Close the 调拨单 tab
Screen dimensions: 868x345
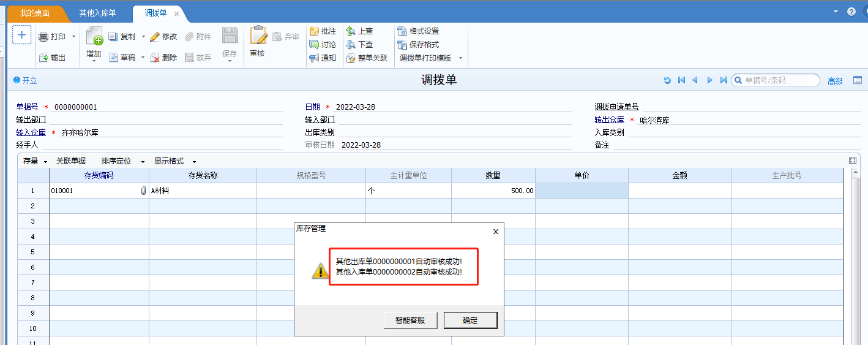(177, 13)
